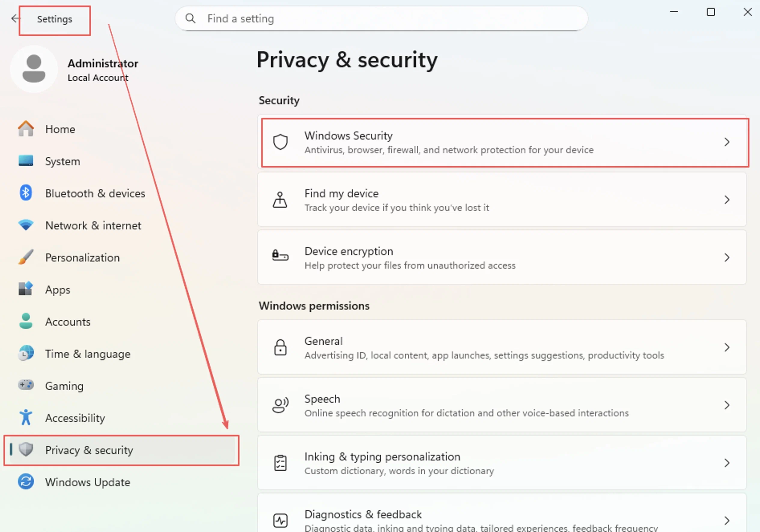Click the Windows Update refresh icon
The width and height of the screenshot is (760, 532).
(x=26, y=482)
